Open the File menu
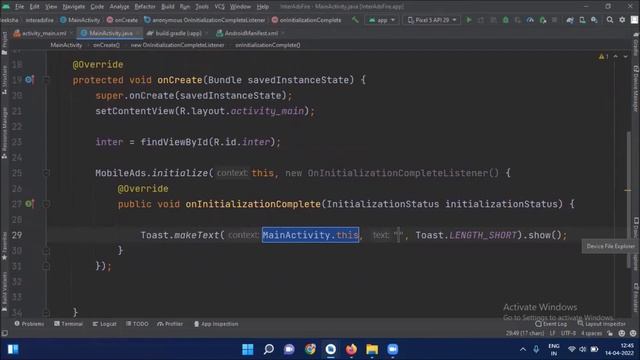Image resolution: width=640 pixels, height=360 pixels. pos(19,7)
